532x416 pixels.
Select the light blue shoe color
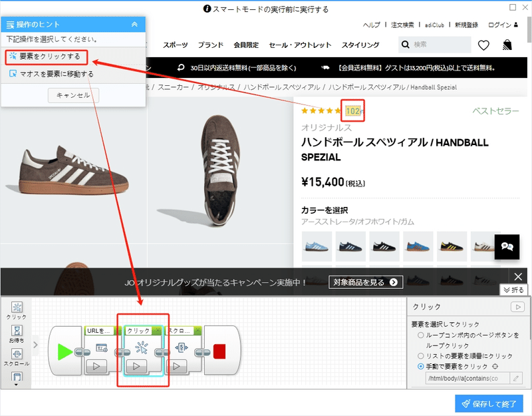click(317, 246)
